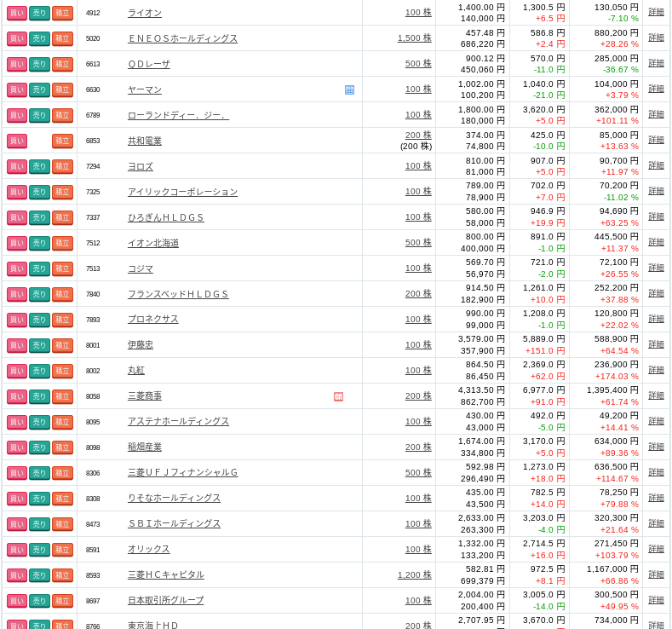Open the ローランドディー.ジー. link
Viewport: 672px width, 629px height.
click(x=178, y=115)
